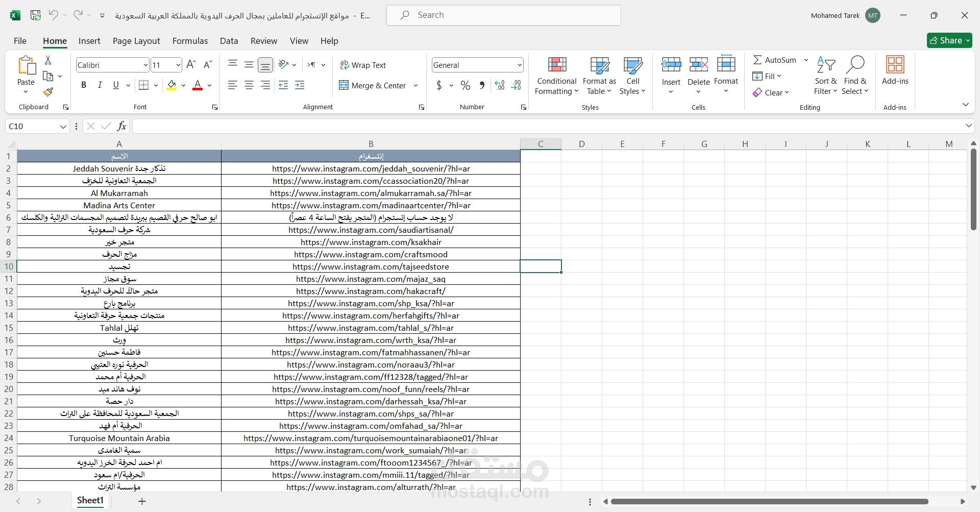Apply Percent Style format
980x512 pixels.
click(x=465, y=85)
